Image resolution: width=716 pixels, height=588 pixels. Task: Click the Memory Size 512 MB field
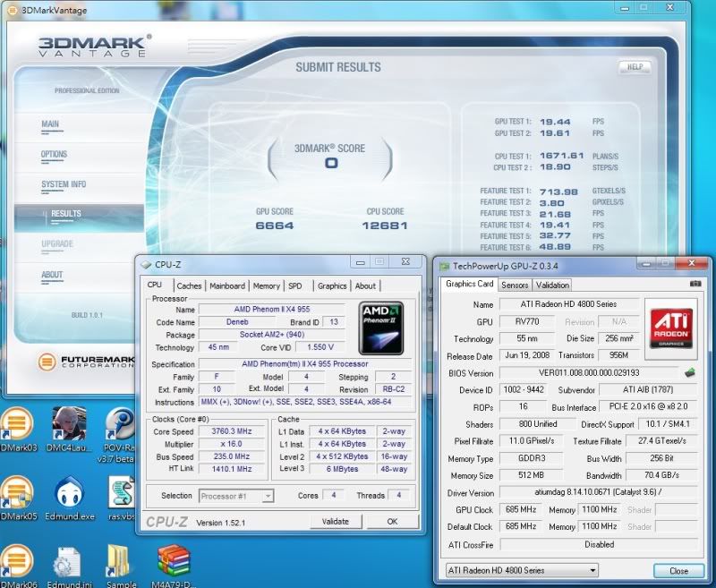click(x=531, y=475)
